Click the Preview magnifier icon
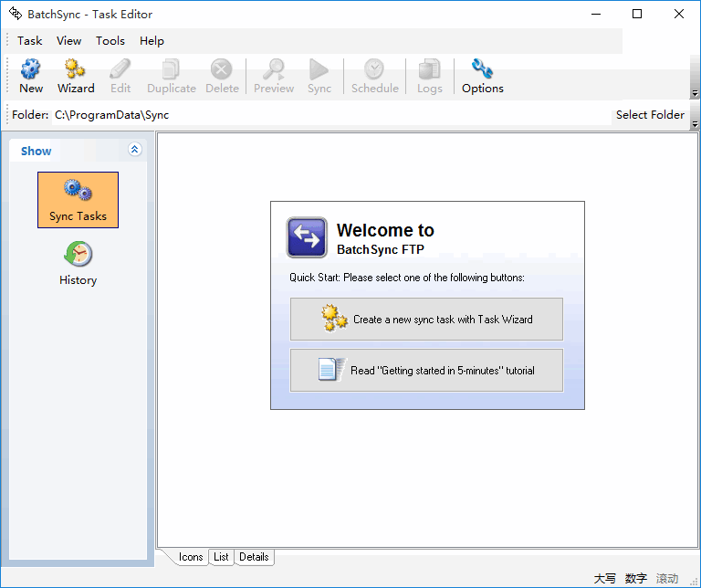The height and width of the screenshot is (588, 701). pyautogui.click(x=274, y=76)
